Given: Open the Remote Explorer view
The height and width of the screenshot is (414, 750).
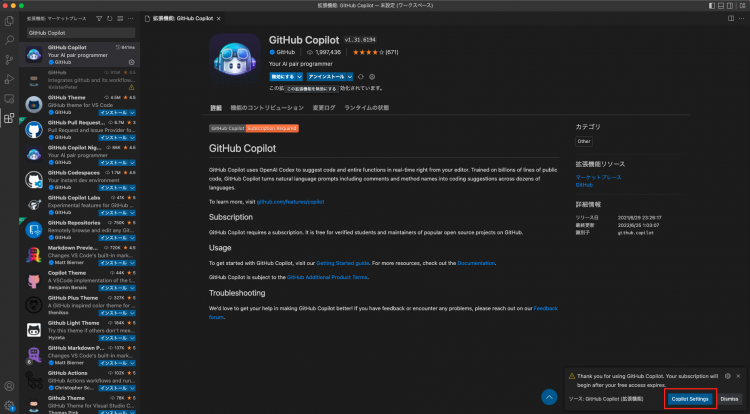Looking at the screenshot, I should tap(9, 98).
